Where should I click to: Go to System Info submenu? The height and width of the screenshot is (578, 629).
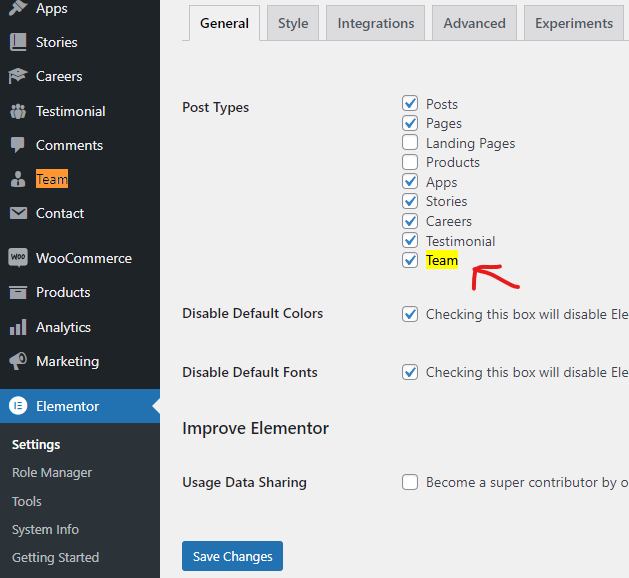tap(45, 529)
